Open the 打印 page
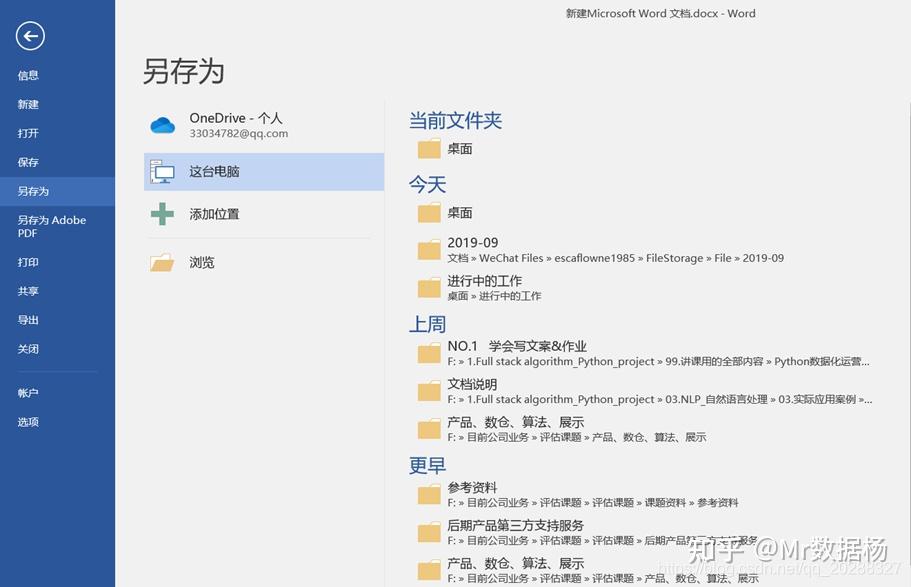911x587 pixels. pyautogui.click(x=28, y=262)
